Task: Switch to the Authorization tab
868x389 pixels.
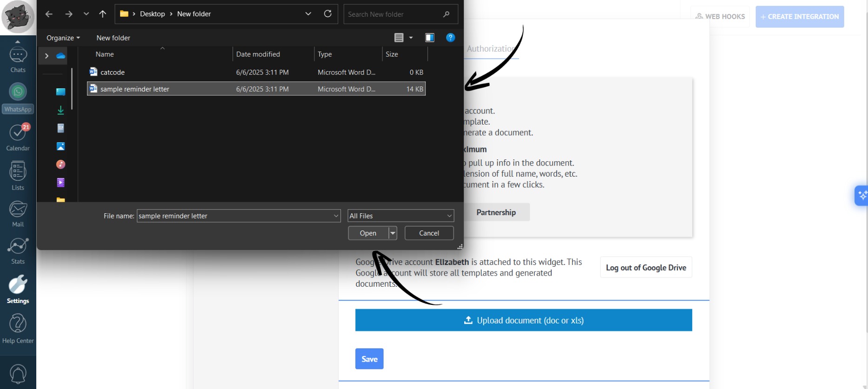Action: point(490,49)
